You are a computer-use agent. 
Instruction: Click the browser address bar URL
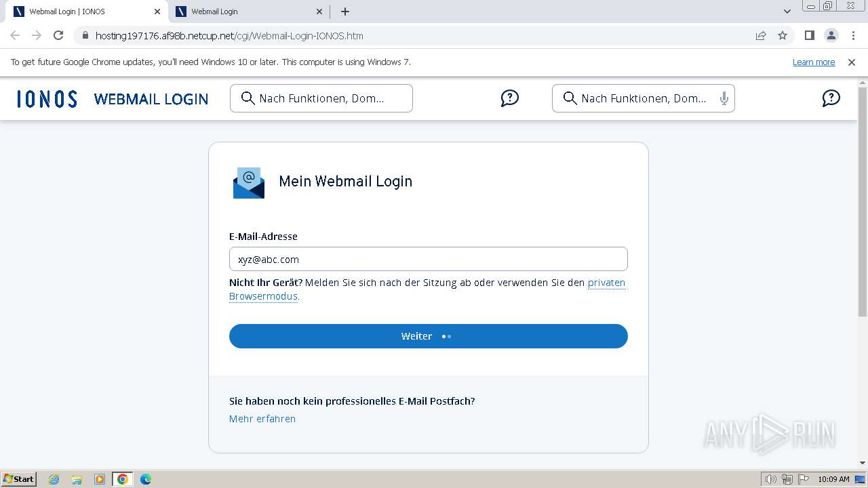click(229, 36)
